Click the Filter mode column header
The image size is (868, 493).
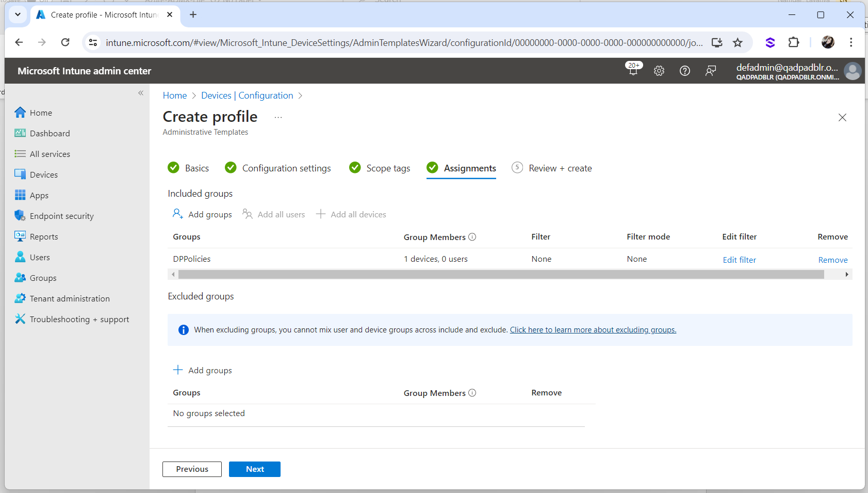point(648,237)
